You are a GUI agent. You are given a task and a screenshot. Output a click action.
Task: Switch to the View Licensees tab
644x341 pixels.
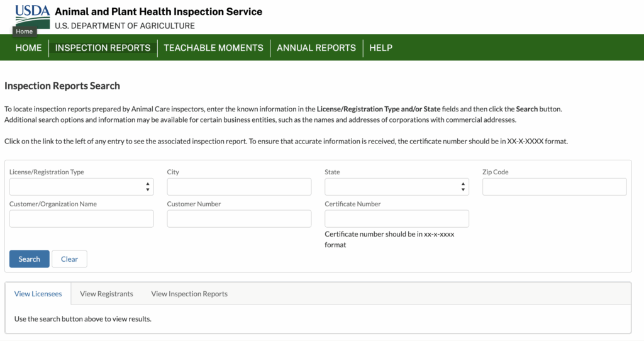point(38,294)
